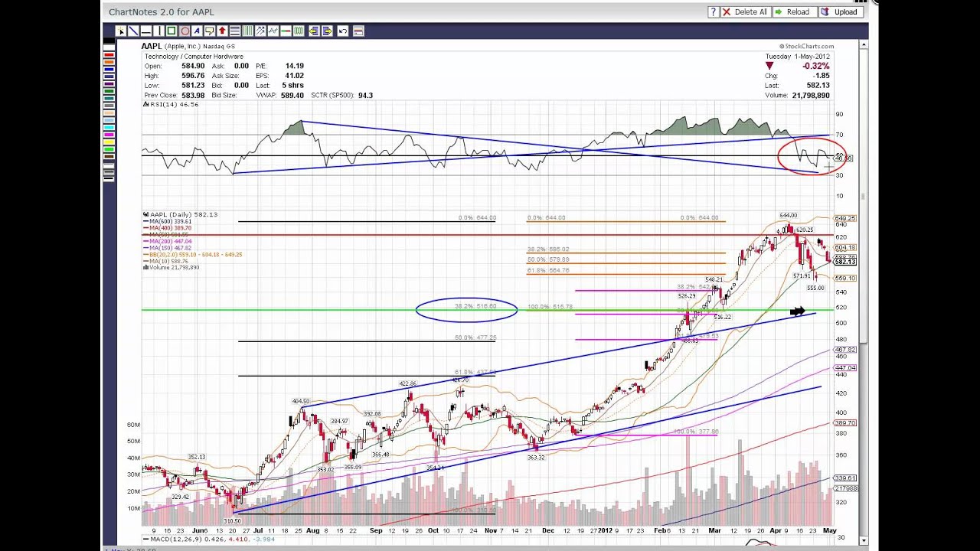Choose the thinnest line width option
Viewport: 980px width, 551px height.
109,165
